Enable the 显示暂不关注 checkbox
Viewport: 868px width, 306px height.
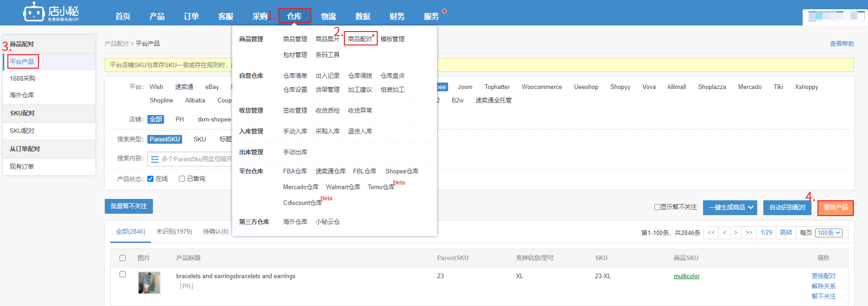[657, 207]
